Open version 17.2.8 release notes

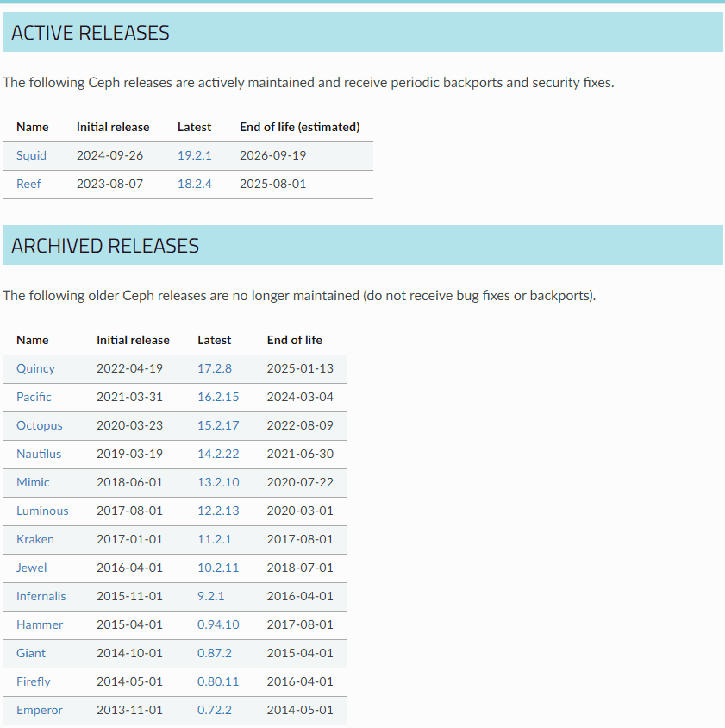(215, 368)
